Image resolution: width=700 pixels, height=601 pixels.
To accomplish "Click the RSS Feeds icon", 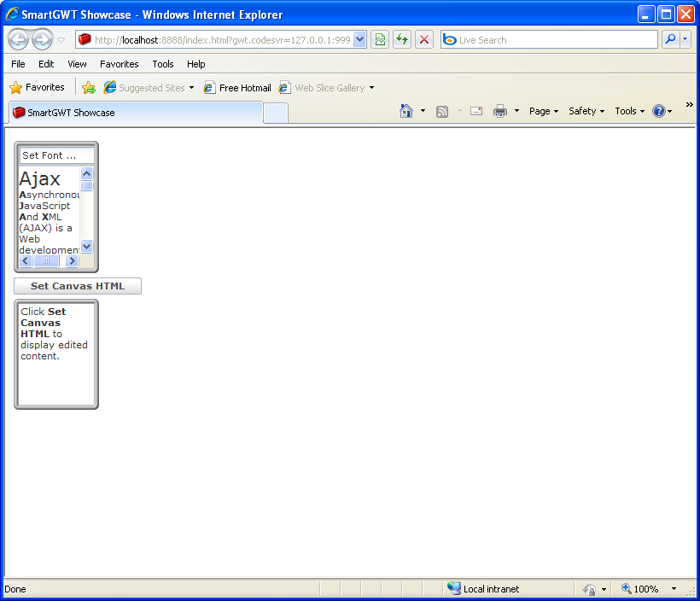I will (442, 111).
